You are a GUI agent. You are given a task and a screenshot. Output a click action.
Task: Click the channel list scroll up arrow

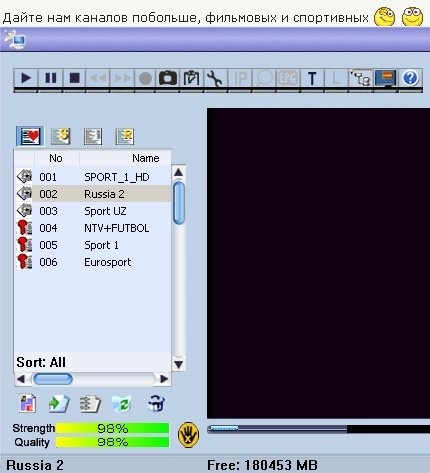[179, 172]
